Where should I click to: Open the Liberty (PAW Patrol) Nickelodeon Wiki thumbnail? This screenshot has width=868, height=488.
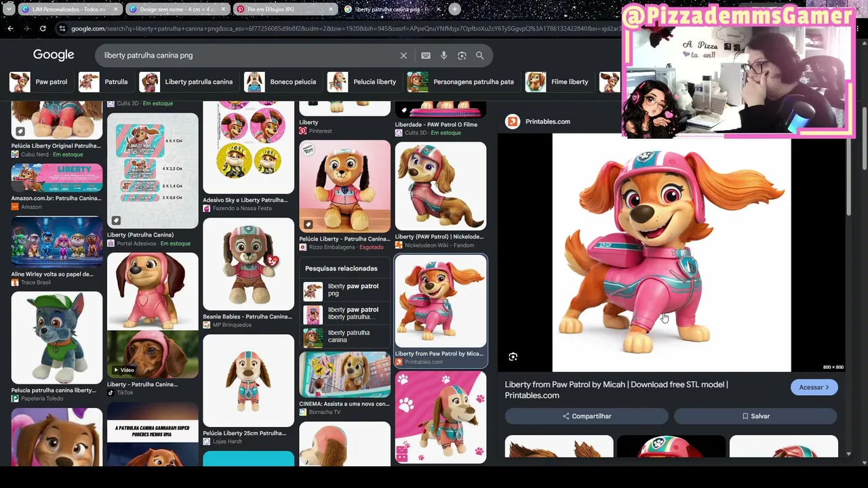[x=441, y=186]
